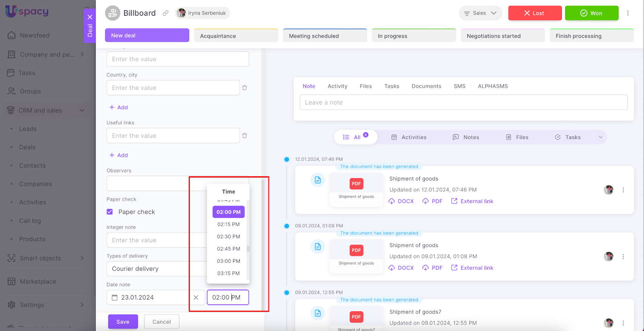Collapse the CRM and sales menu
The image size is (644, 331).
click(82, 110)
